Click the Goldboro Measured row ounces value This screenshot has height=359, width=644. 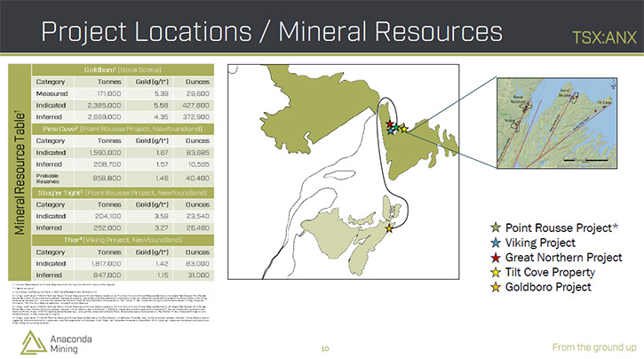coord(197,92)
